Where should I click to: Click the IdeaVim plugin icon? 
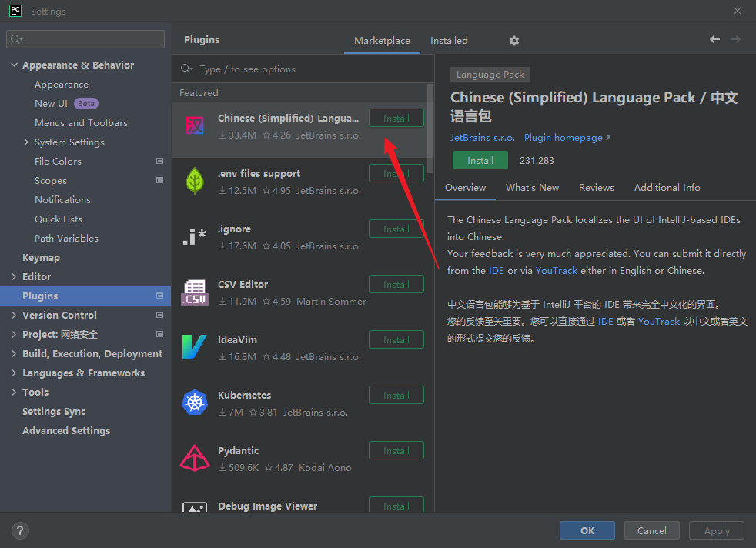[x=195, y=347]
